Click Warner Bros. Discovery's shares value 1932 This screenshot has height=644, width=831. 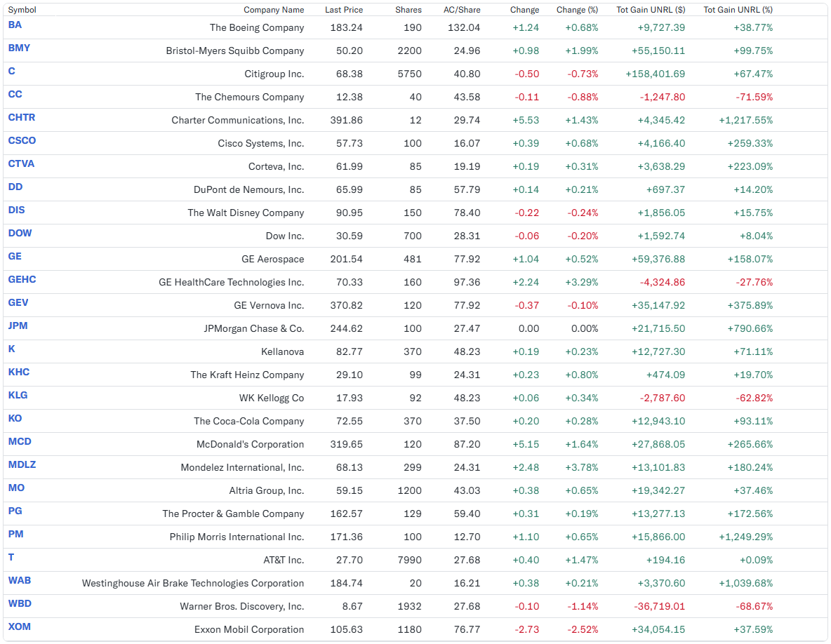(410, 606)
